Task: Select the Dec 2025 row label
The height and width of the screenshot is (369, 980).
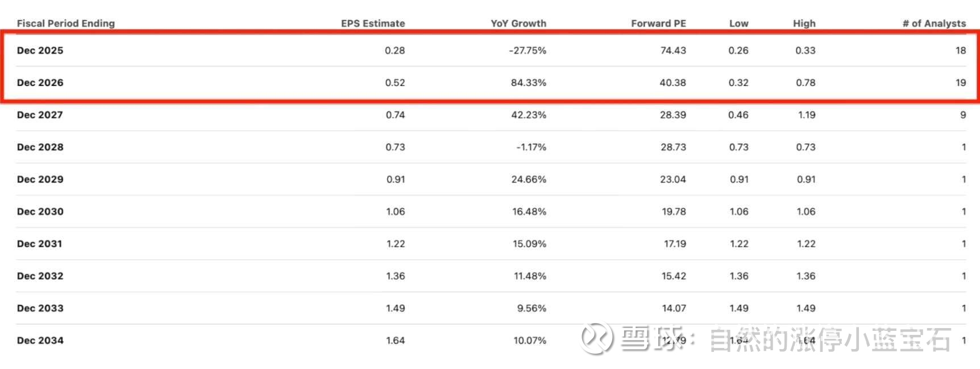Action: (40, 50)
